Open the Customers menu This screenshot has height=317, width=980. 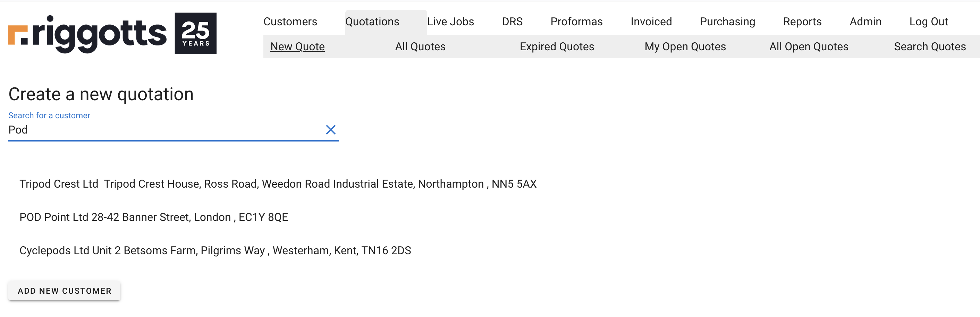pyautogui.click(x=290, y=22)
